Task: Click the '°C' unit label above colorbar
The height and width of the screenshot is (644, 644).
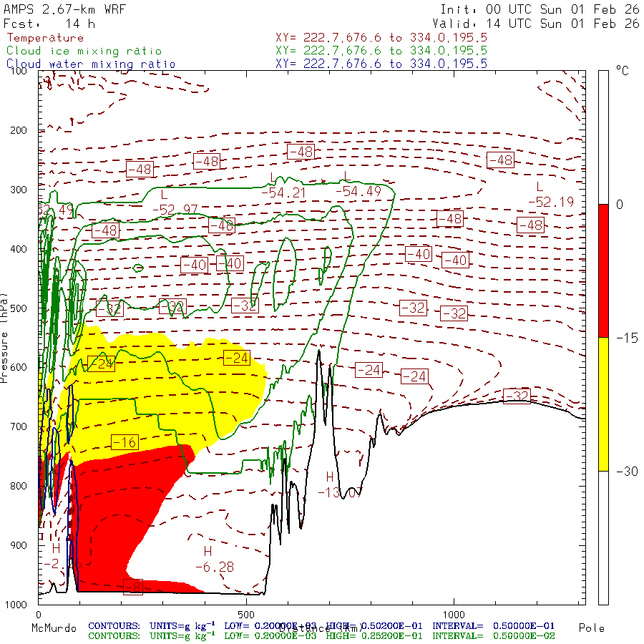Action: 623,71
